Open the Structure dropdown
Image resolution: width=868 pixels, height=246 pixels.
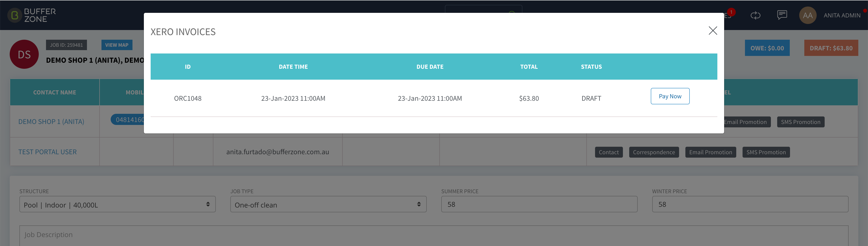[x=117, y=204]
